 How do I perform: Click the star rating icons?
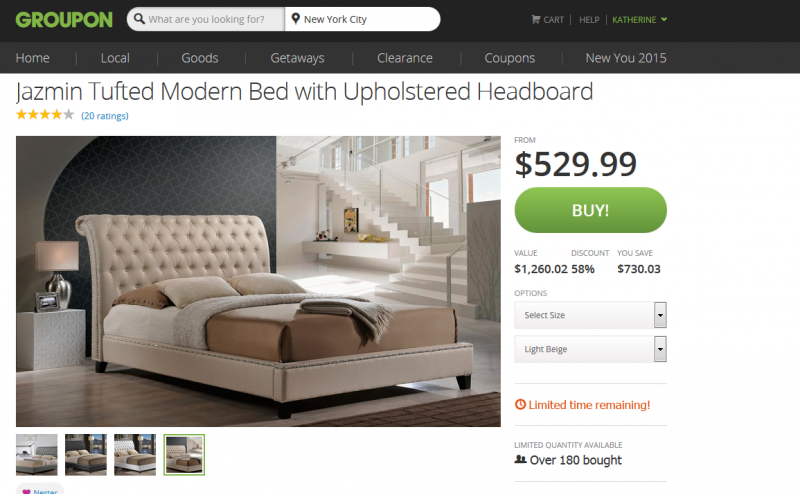[45, 115]
